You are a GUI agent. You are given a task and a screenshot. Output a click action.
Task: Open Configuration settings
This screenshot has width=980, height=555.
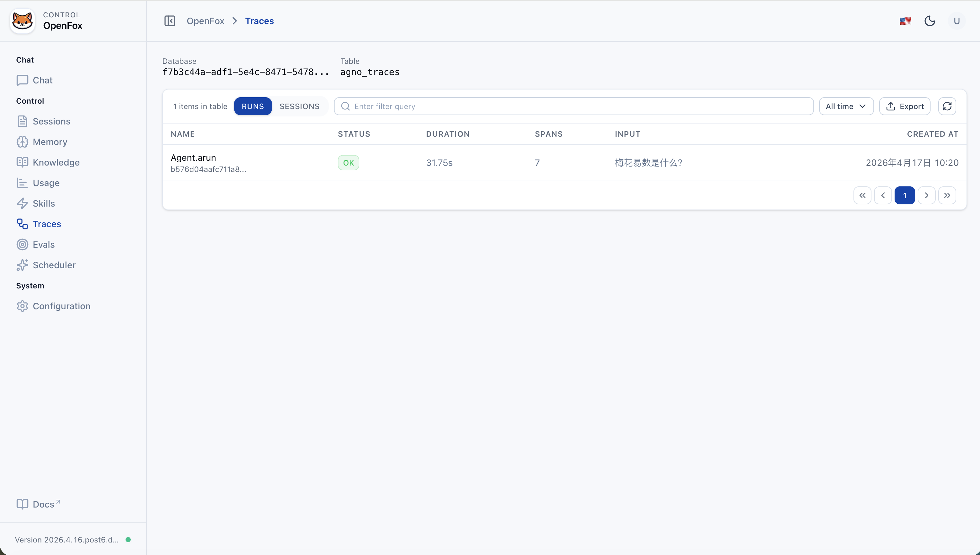[x=61, y=306]
